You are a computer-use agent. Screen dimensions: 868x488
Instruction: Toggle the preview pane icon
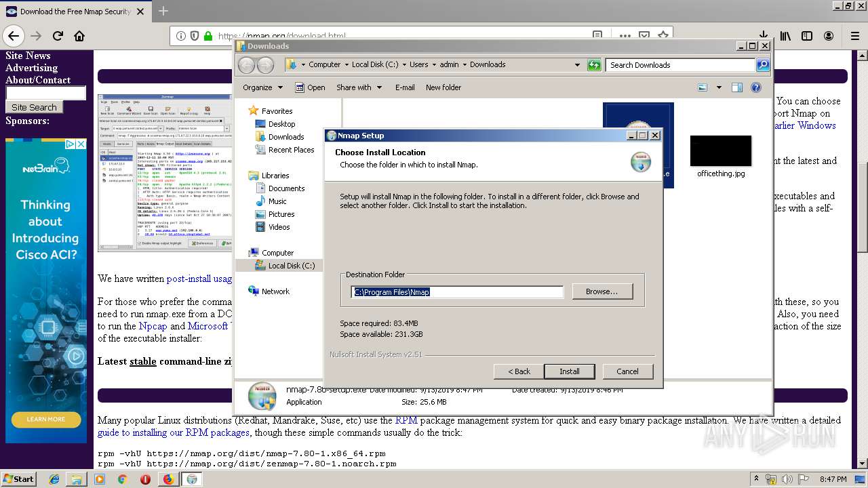(x=737, y=87)
